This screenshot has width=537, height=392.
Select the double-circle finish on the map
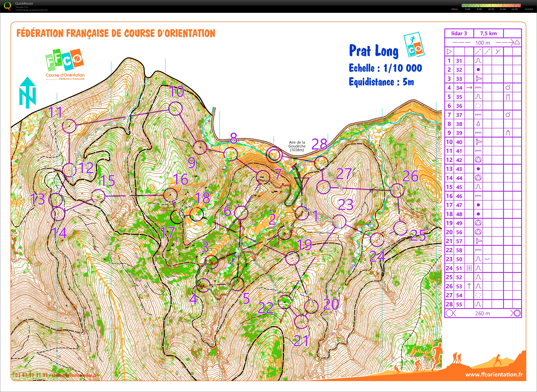pos(274,155)
